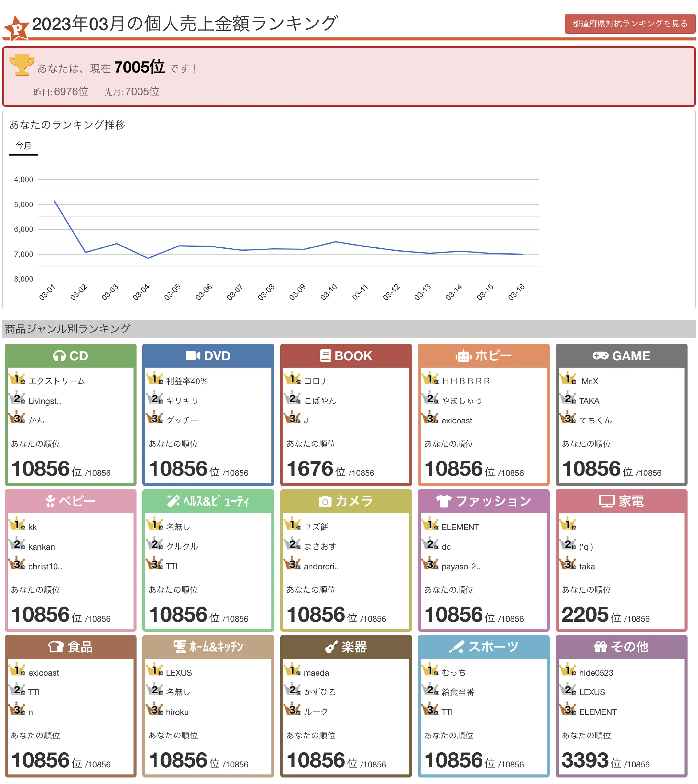Viewport: 698px width, 784px height.
Task: Click 3rd crown beside グッチー
Action: [155, 418]
